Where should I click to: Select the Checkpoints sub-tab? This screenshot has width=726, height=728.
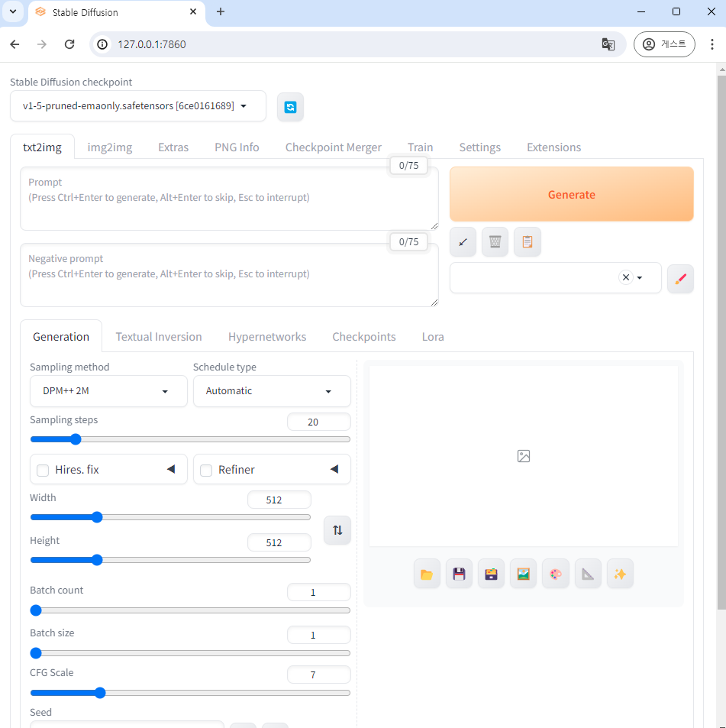[363, 337]
